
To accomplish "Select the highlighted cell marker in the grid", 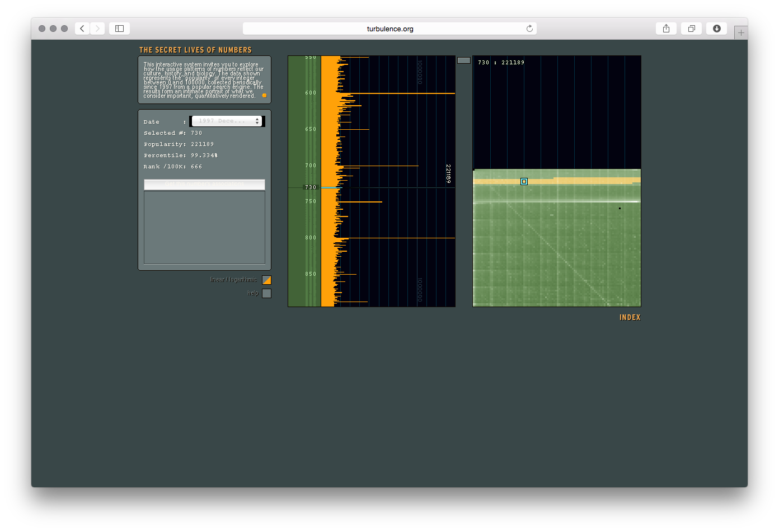I will 524,181.
